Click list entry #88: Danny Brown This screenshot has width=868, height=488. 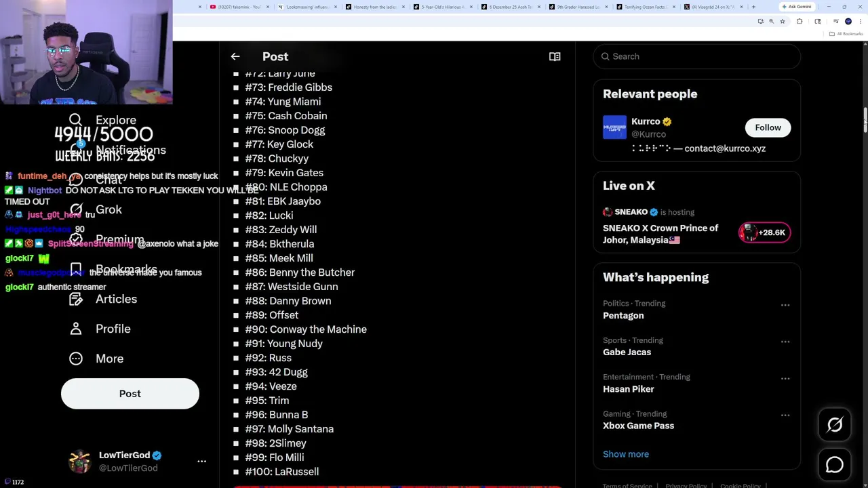pyautogui.click(x=288, y=301)
